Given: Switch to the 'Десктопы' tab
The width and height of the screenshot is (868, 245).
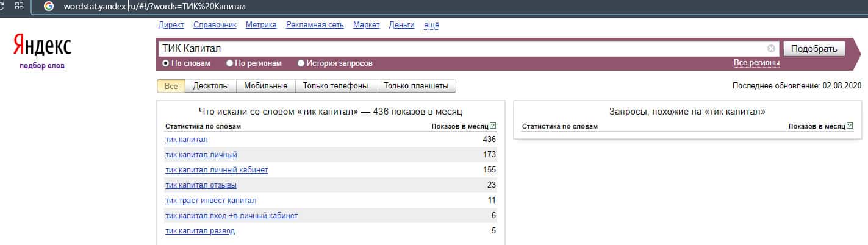Looking at the screenshot, I should (x=210, y=86).
